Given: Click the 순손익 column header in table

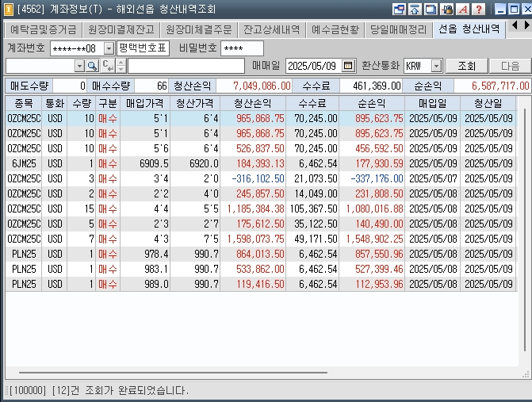Looking at the screenshot, I should 372,103.
